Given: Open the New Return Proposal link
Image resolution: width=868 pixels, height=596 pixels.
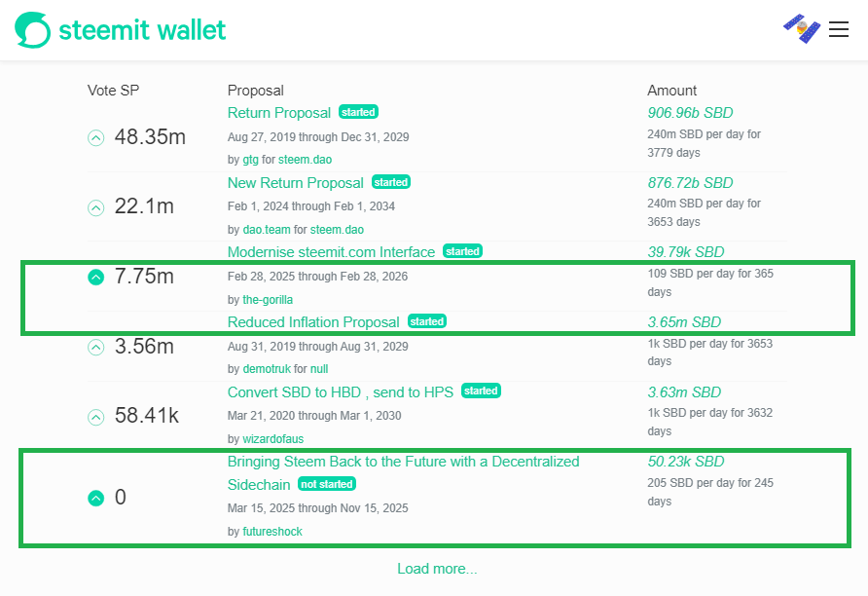Looking at the screenshot, I should (296, 183).
